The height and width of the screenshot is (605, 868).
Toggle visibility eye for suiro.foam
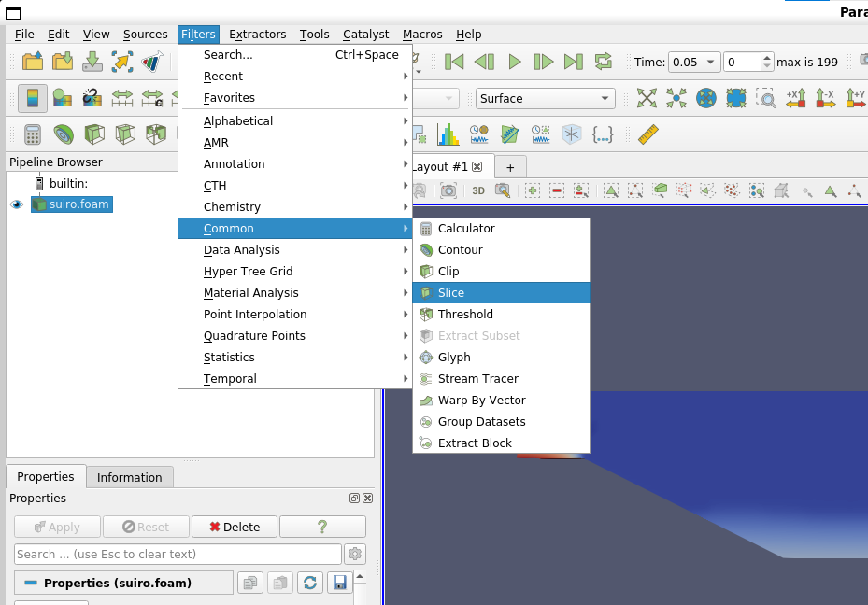(16, 204)
